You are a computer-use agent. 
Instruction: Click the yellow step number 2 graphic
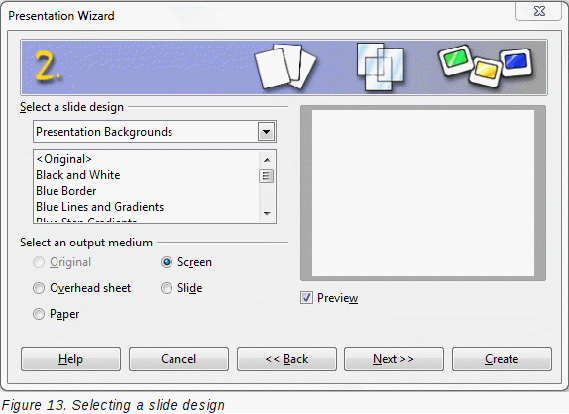click(48, 66)
